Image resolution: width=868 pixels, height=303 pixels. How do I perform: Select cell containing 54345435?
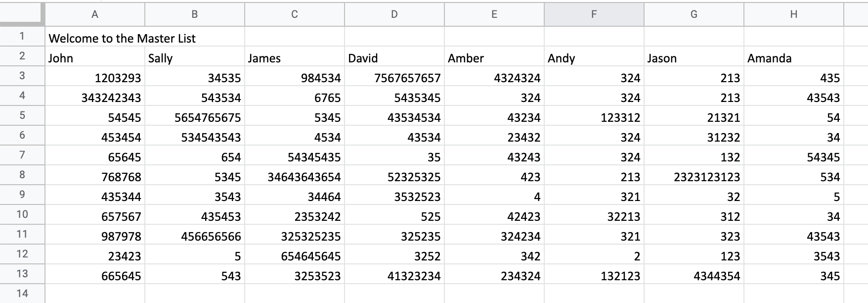click(x=295, y=155)
